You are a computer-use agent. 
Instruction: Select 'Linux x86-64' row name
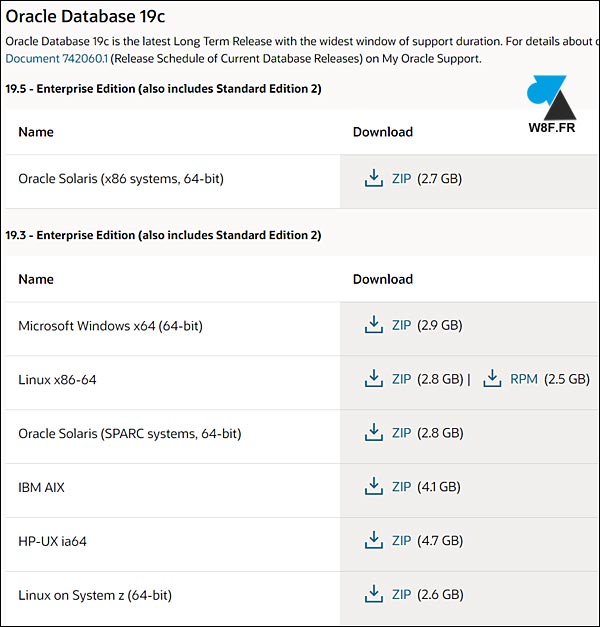tap(57, 379)
